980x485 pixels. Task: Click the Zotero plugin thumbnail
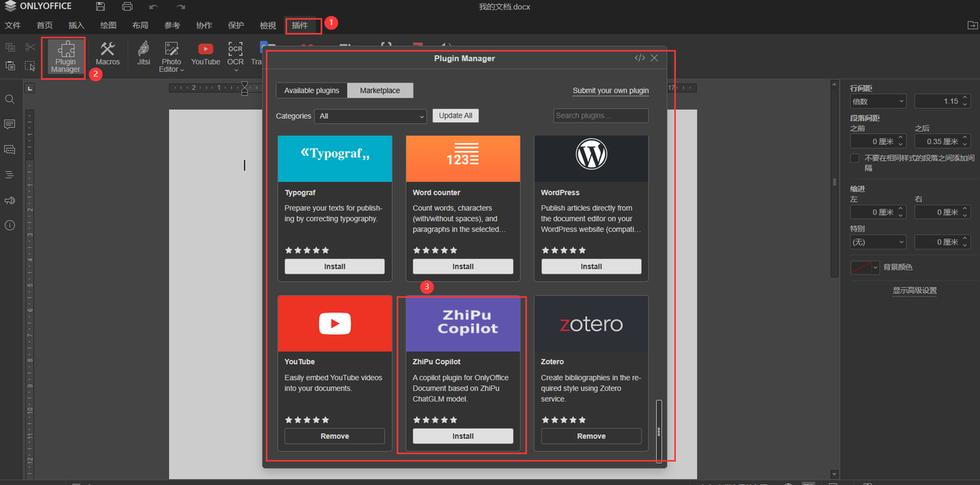point(591,323)
